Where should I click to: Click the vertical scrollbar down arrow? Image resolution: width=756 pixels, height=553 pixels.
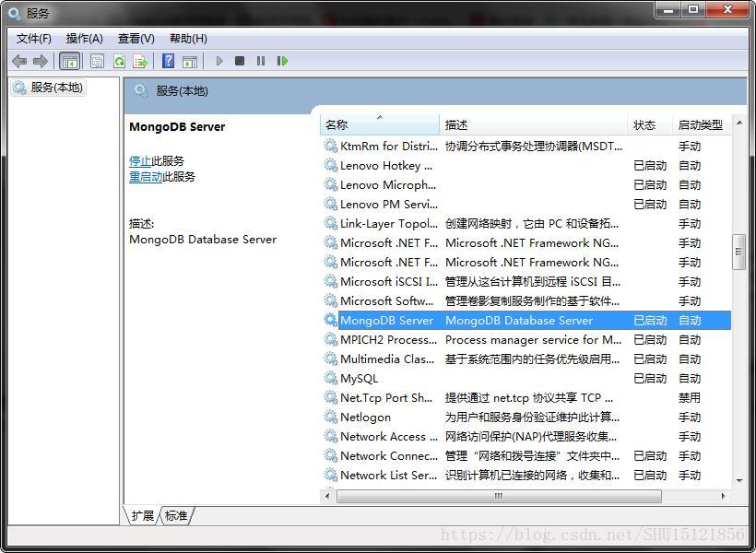(x=739, y=480)
